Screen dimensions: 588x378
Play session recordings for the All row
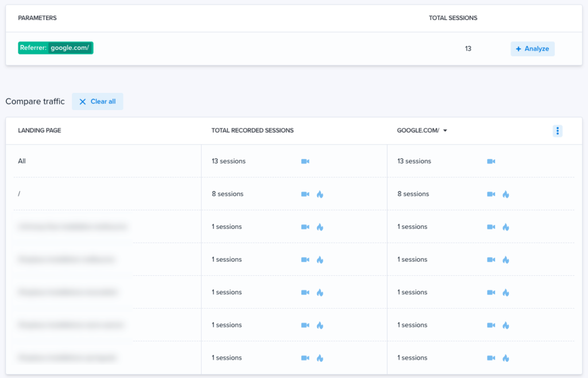tap(305, 161)
